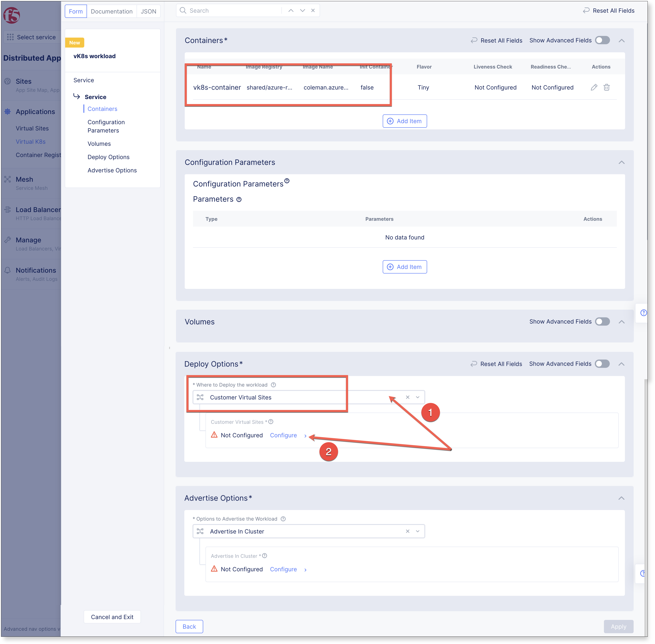Clear the Advertise In Cluster selection X

click(408, 531)
